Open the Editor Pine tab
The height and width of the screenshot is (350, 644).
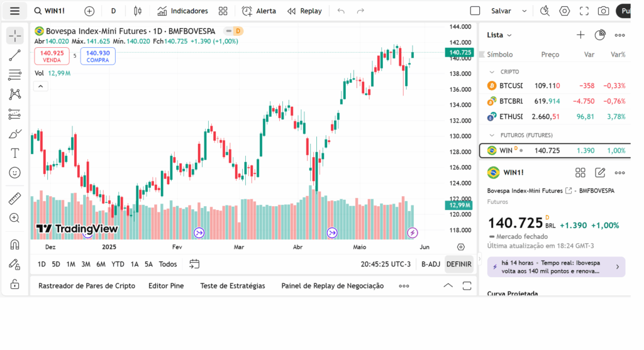tap(166, 286)
